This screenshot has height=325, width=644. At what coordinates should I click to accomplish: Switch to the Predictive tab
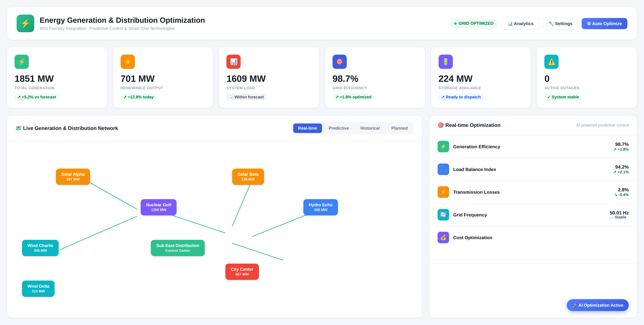click(338, 128)
